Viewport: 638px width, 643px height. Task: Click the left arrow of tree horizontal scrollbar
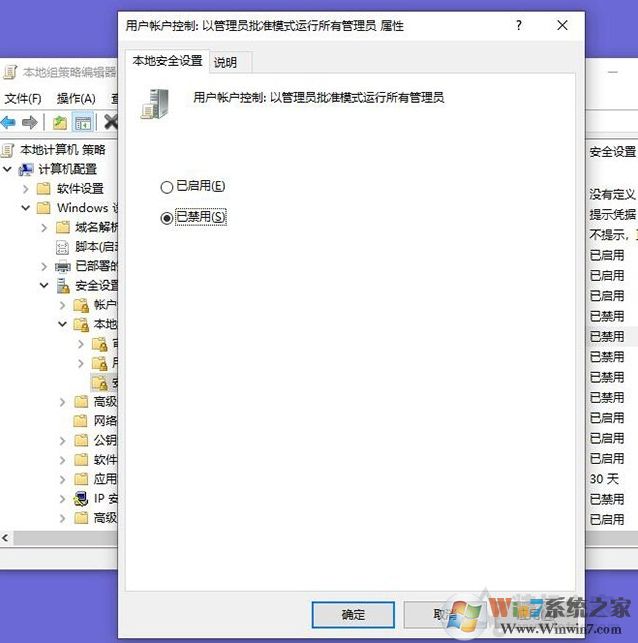(x=5, y=538)
